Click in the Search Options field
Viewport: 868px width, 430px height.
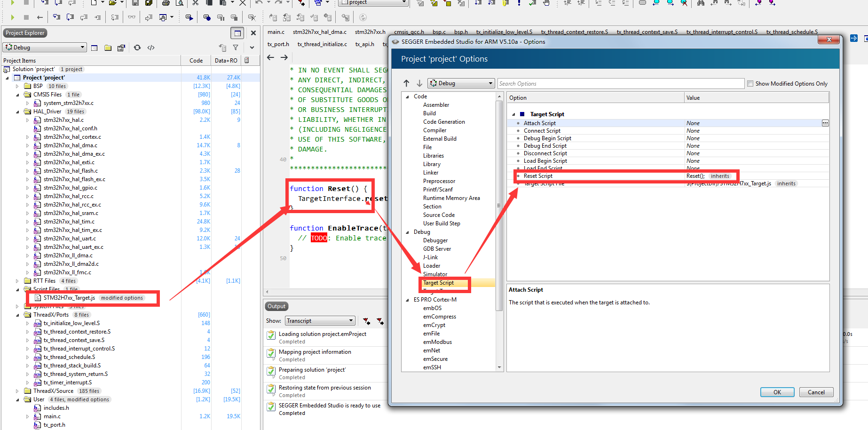click(x=621, y=83)
